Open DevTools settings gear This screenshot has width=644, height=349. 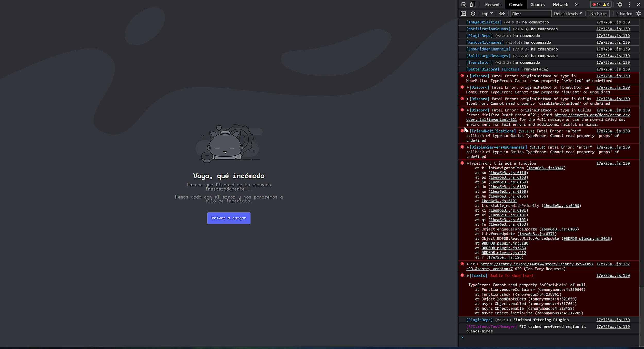point(620,4)
